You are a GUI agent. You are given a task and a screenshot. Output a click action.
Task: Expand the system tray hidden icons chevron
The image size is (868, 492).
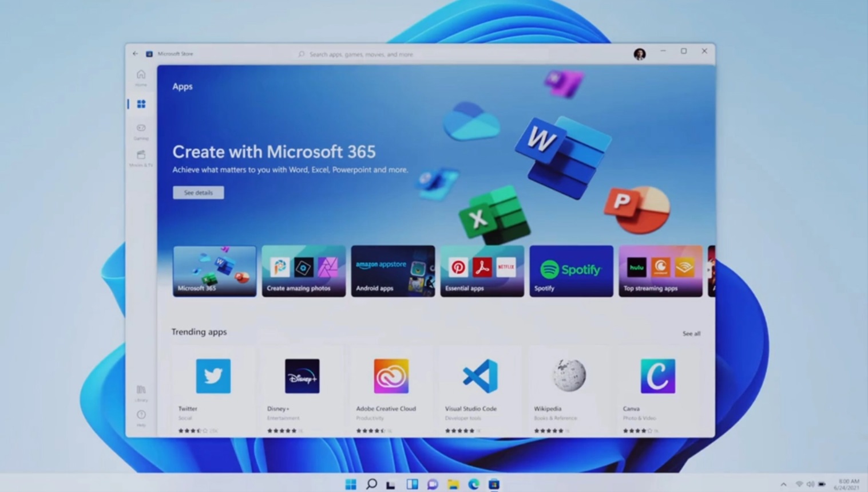point(783,485)
